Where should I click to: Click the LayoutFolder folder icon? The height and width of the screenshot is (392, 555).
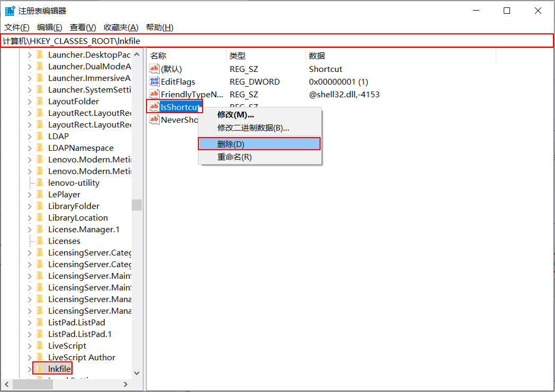[x=40, y=101]
